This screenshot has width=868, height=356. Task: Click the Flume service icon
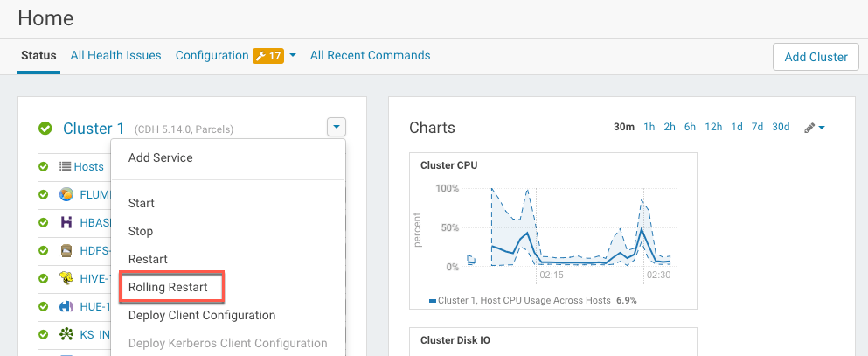pos(66,194)
